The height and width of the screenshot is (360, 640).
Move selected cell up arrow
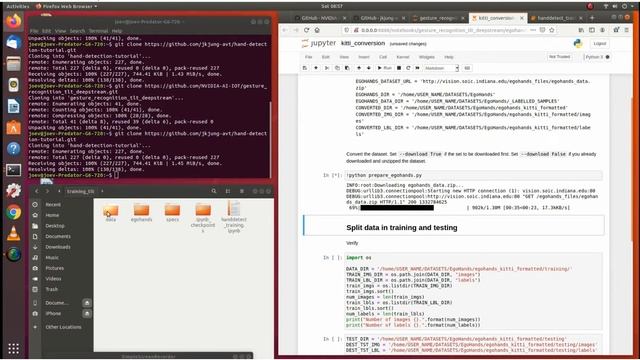[x=359, y=68]
